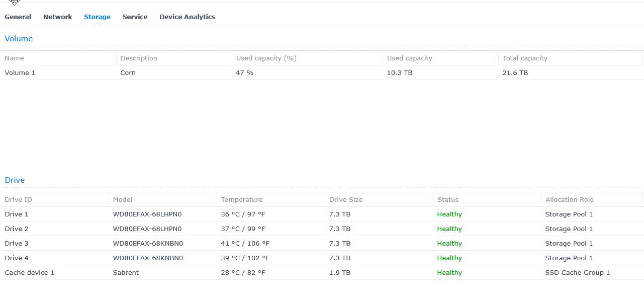Click the Healthy status of Drive 4
The width and height of the screenshot is (644, 298).
click(x=449, y=258)
